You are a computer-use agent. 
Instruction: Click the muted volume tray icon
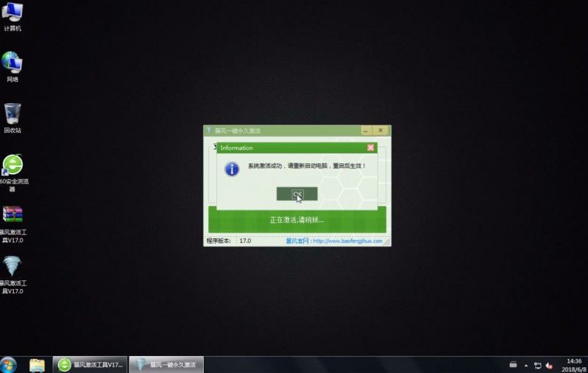[549, 365]
